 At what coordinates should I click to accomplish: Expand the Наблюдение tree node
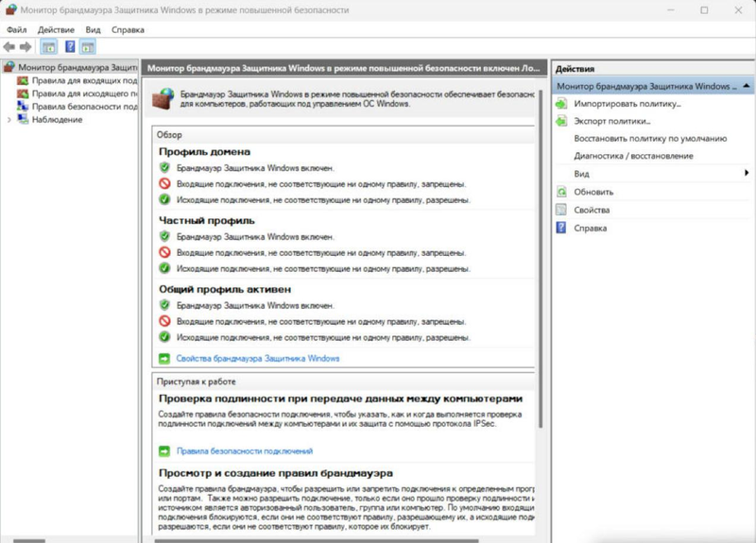(9, 120)
